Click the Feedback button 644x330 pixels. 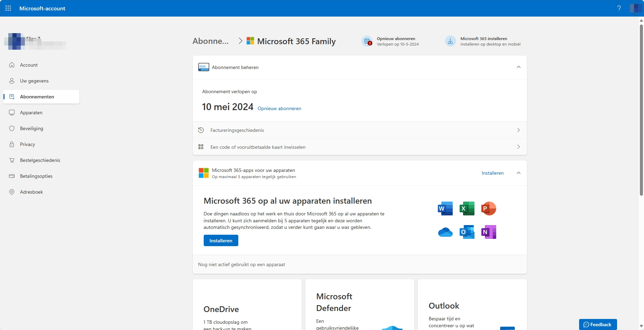598,324
